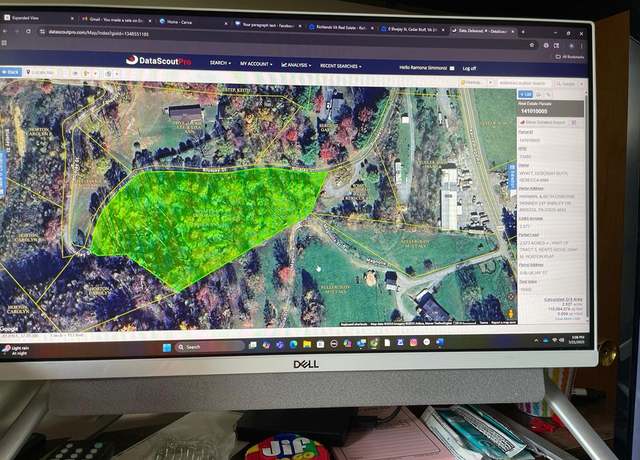The height and width of the screenshot is (460, 640).
Task: Click the Wi-Fi network tray icon
Action: tap(555, 340)
